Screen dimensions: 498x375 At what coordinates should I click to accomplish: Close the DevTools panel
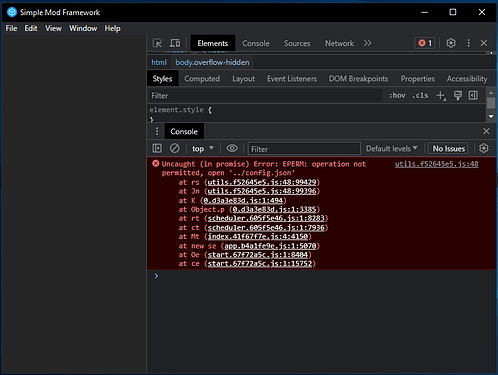484,43
